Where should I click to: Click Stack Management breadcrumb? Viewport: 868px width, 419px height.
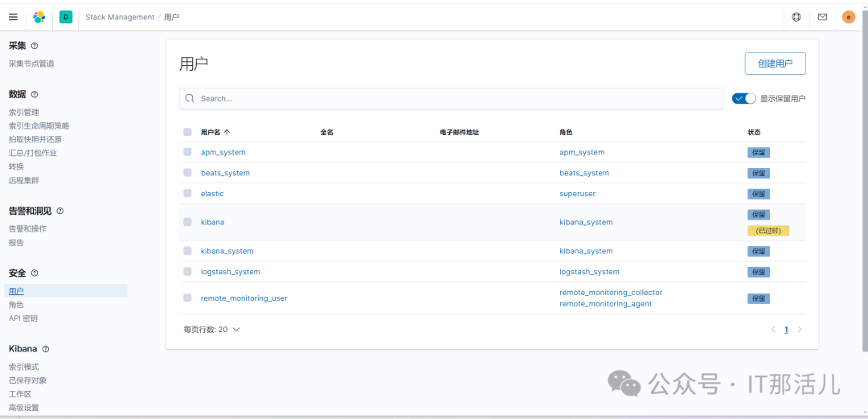pyautogui.click(x=120, y=17)
